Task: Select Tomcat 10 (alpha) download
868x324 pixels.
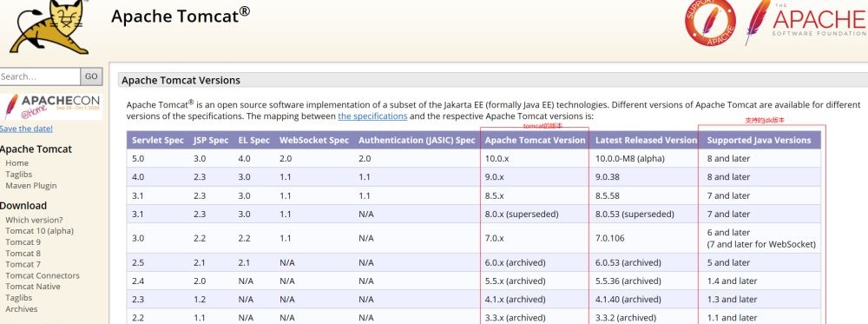Action: 39,230
